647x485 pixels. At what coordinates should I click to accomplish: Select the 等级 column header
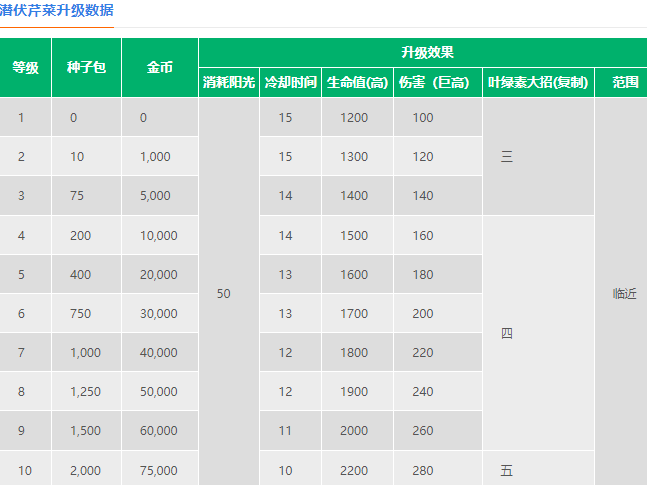(x=26, y=68)
